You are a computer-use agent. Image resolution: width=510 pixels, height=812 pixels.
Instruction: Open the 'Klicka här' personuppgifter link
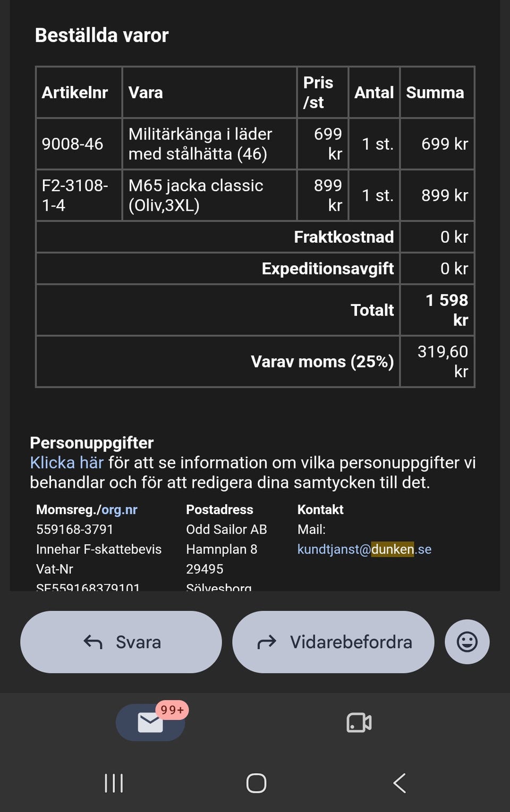point(66,463)
